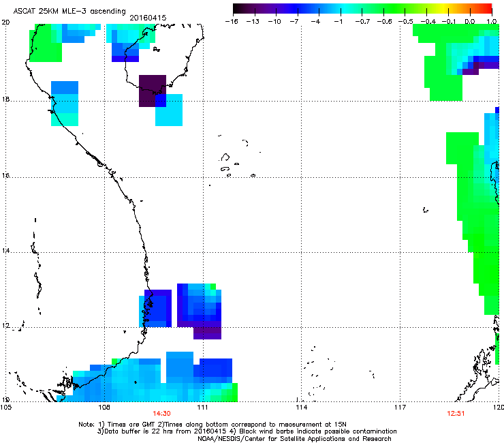The image size is (504, 443).
Task: Click the 111 longitude axis label
Action: (202, 408)
